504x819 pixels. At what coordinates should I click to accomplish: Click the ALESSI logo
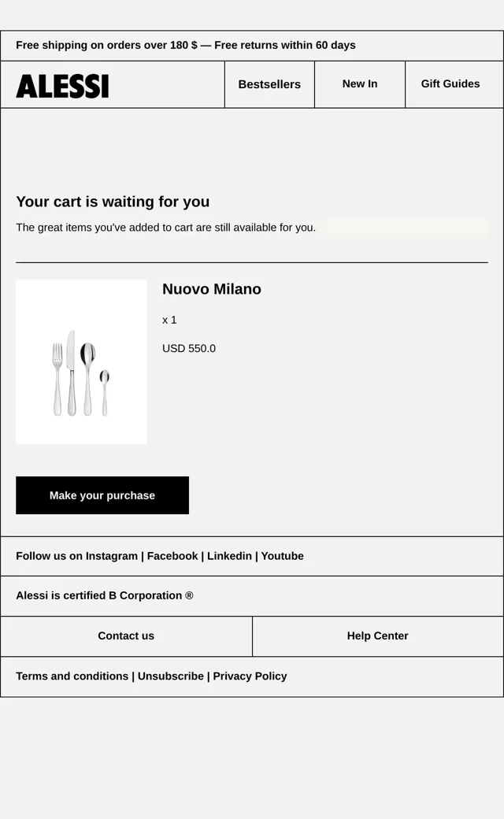point(62,86)
